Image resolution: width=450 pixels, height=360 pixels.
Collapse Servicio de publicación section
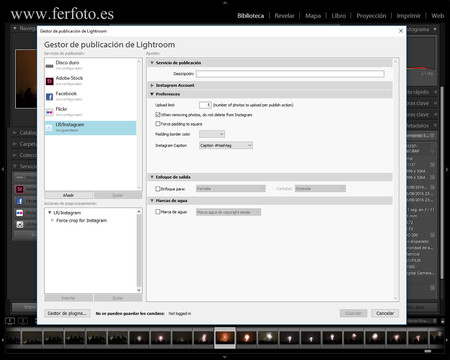152,63
